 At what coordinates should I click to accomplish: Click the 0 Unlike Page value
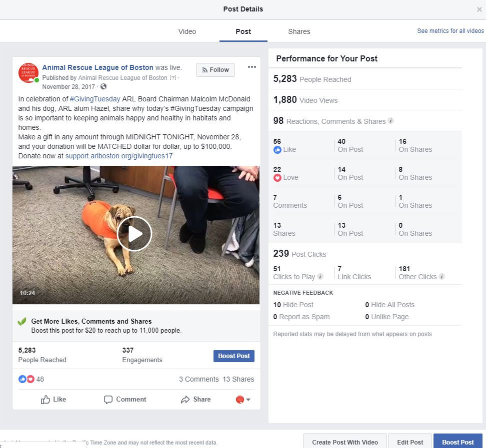tap(387, 317)
